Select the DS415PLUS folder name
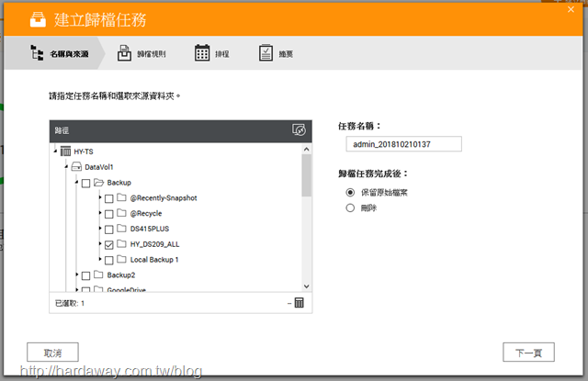Screen dimensions: 588x381 point(150,229)
